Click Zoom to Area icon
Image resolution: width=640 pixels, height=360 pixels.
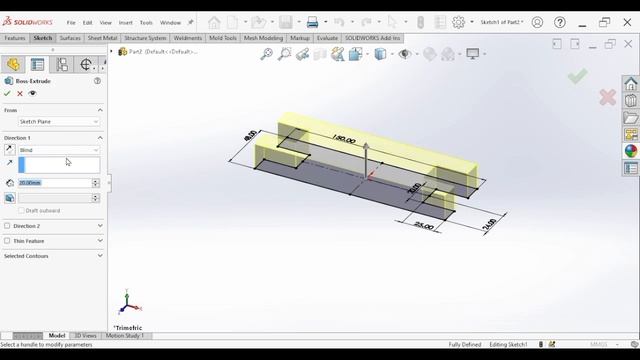(284, 54)
